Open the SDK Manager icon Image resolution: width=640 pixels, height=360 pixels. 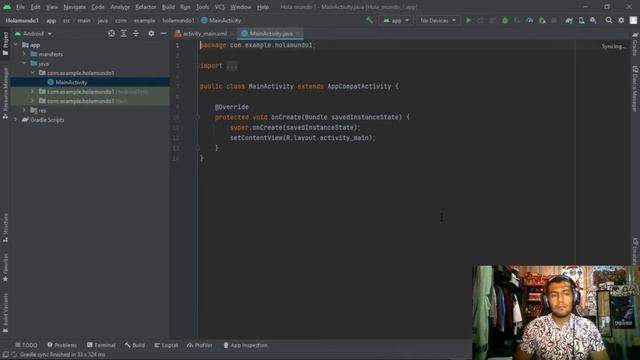[593, 20]
